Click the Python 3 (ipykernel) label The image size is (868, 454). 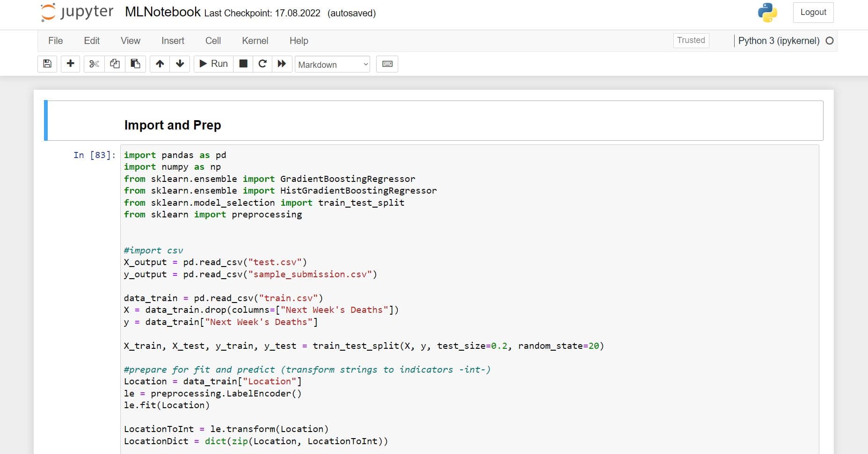[x=779, y=41]
